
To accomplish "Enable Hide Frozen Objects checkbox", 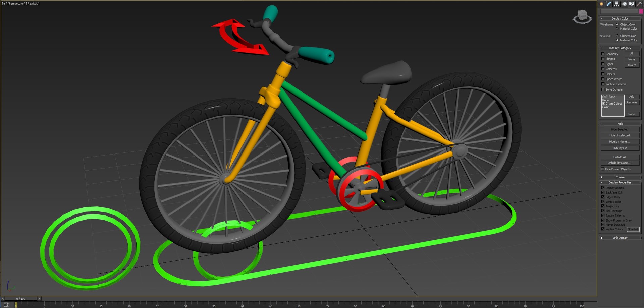I will click(x=603, y=169).
